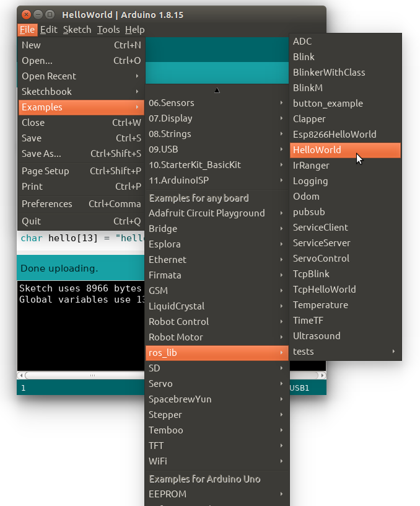Open the Edit menu

[x=49, y=30]
